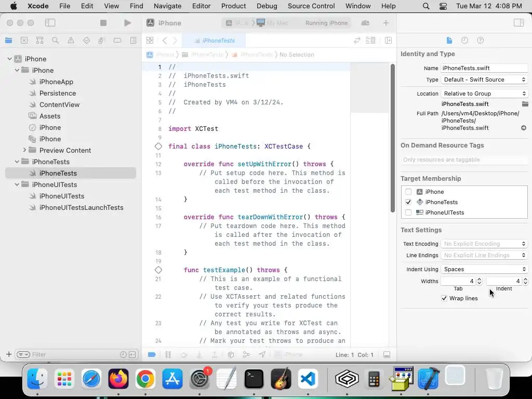The height and width of the screenshot is (399, 532).
Task: Filter navigator by recent files
Action: pos(123,354)
